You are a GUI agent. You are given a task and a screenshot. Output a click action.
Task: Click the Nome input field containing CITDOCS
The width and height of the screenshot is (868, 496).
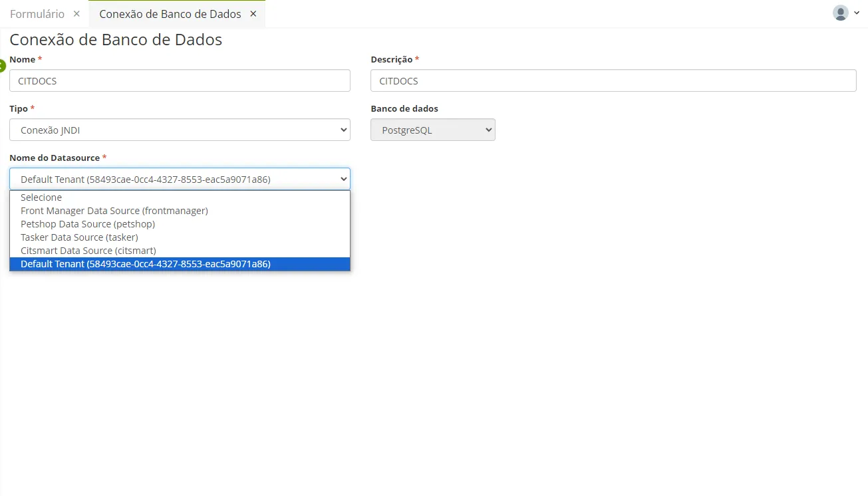tap(180, 80)
